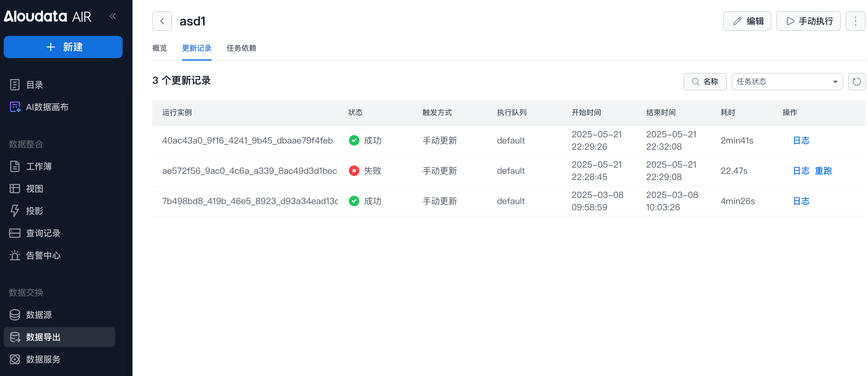Expand the 任务状态 task status dropdown
Image resolution: width=868 pixels, height=376 pixels.
tap(787, 81)
